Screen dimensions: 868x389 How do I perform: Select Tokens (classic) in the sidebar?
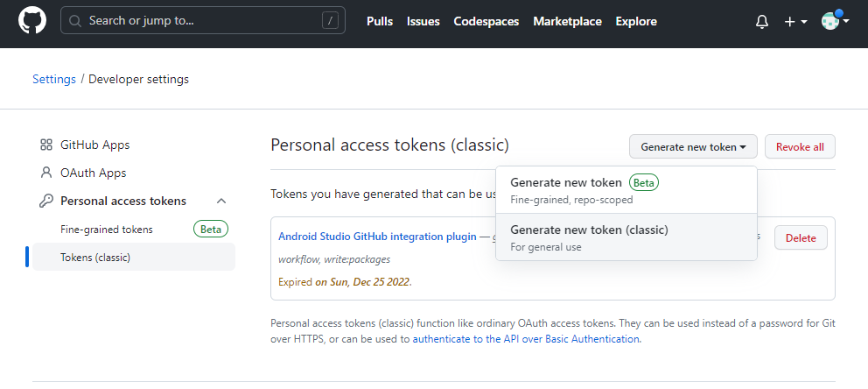point(134,257)
